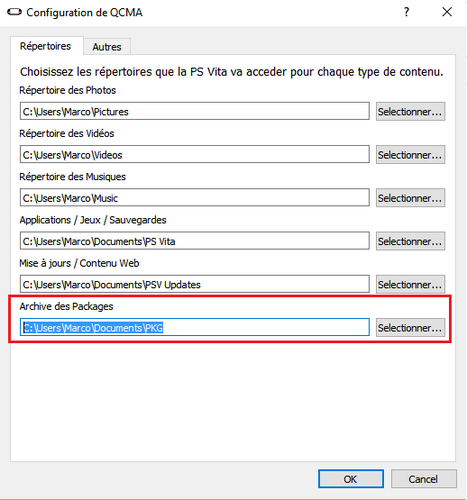
Task: Focus the Répertoire des Vidéos path field
Action: point(195,154)
